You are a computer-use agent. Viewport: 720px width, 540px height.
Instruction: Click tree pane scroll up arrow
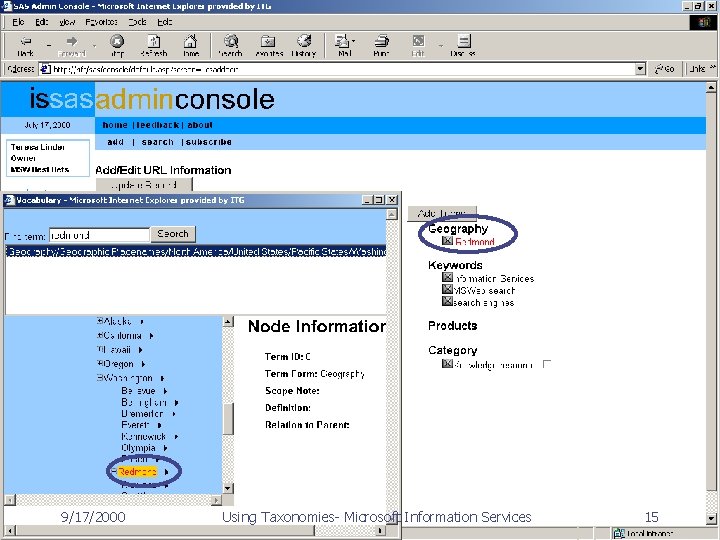(x=228, y=321)
